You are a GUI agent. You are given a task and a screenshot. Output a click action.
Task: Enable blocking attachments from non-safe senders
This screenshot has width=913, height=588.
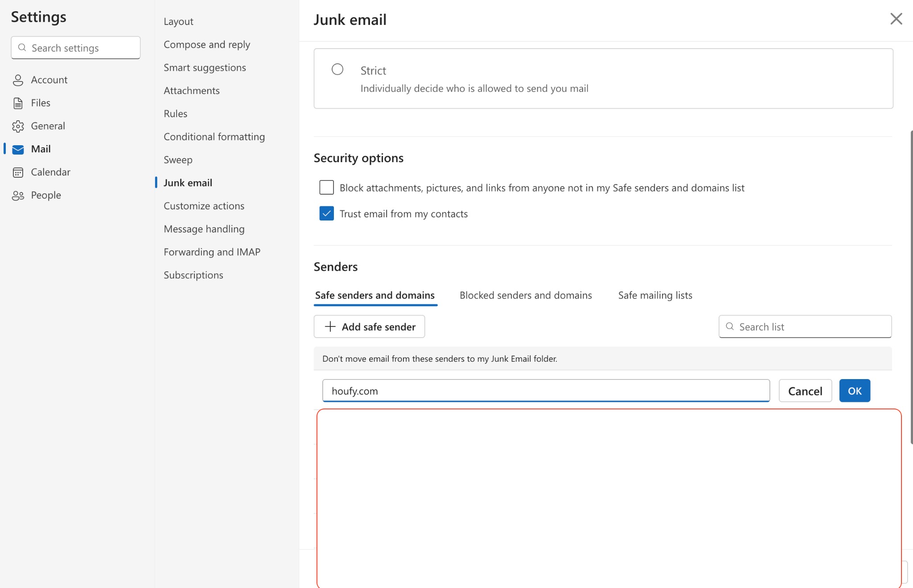click(326, 188)
